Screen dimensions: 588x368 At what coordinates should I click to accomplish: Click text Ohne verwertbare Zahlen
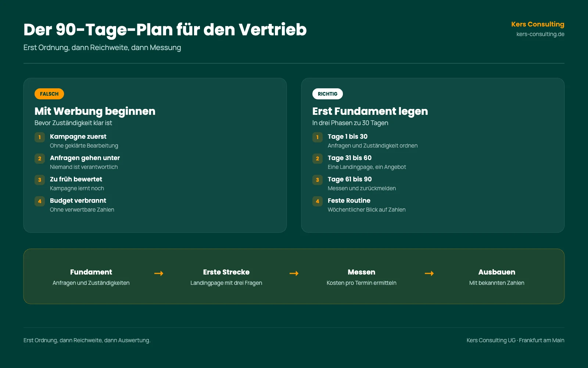82,210
